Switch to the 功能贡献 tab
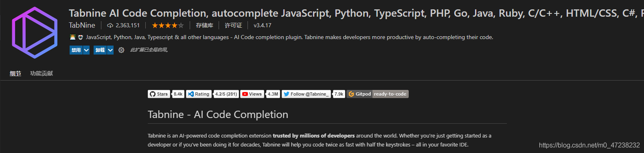 [42, 73]
